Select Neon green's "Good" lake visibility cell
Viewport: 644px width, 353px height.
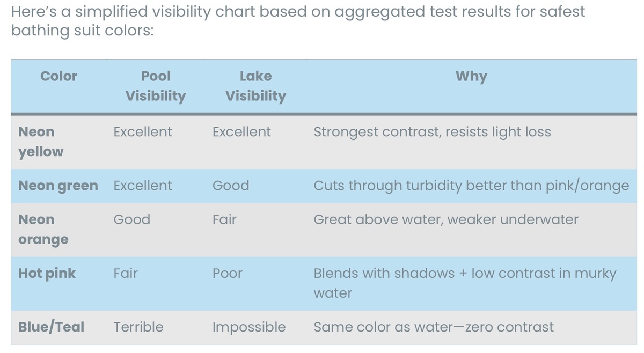[231, 186]
